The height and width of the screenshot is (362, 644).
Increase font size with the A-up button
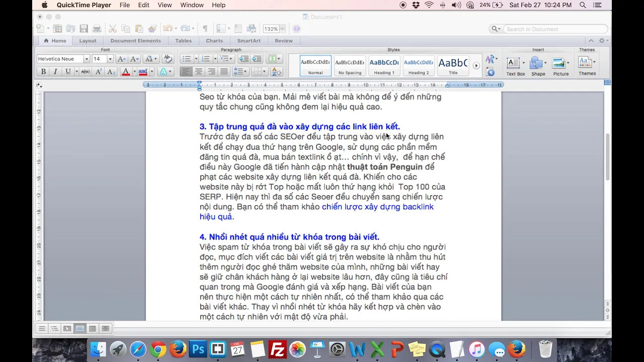coord(121,59)
